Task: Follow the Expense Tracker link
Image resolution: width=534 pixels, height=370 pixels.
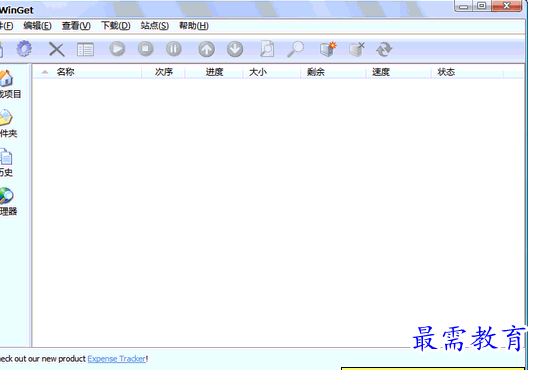Action: [117, 359]
